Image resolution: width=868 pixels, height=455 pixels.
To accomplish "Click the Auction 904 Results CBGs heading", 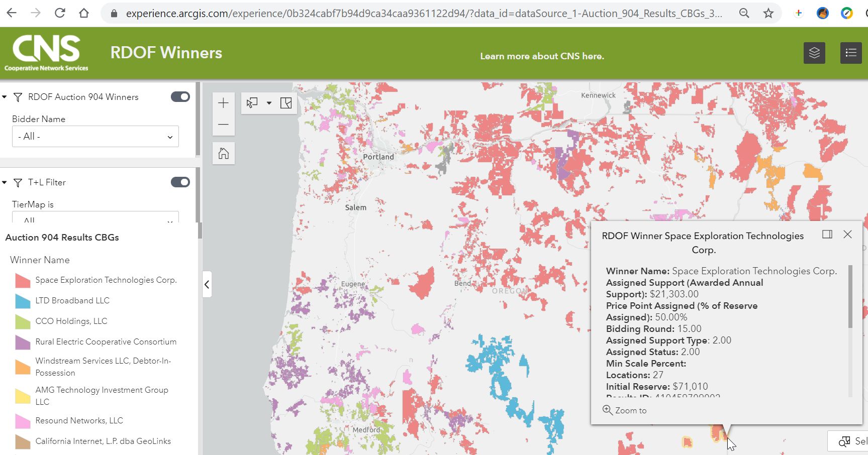I will 62,238.
